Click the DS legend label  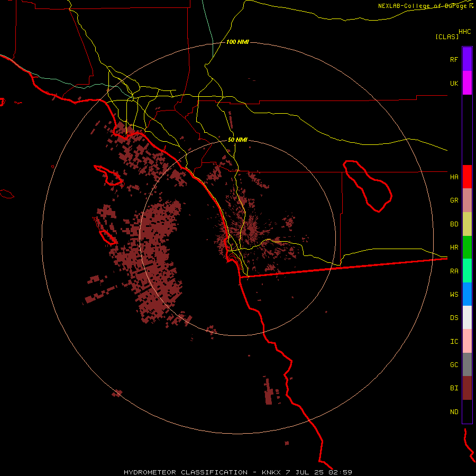point(454,317)
